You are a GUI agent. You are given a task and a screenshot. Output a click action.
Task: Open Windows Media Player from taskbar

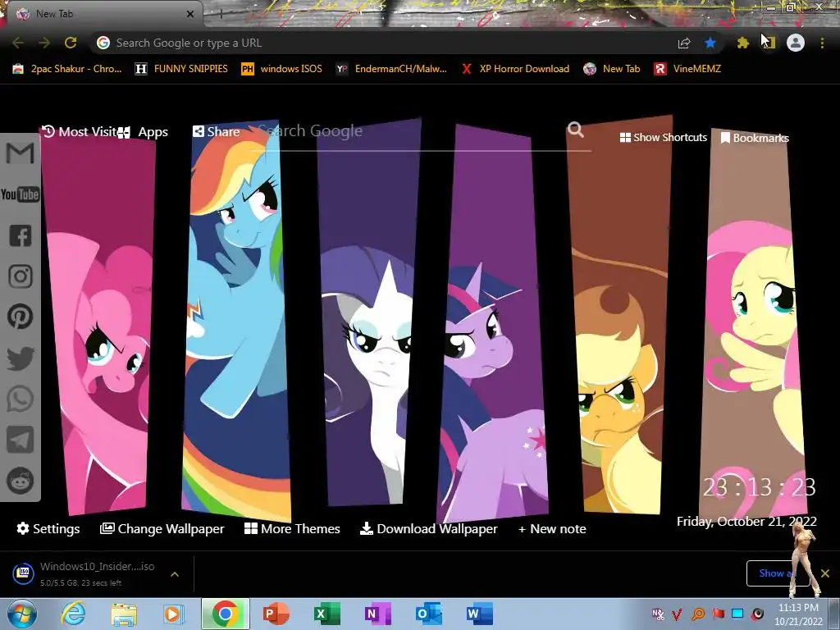point(174,614)
